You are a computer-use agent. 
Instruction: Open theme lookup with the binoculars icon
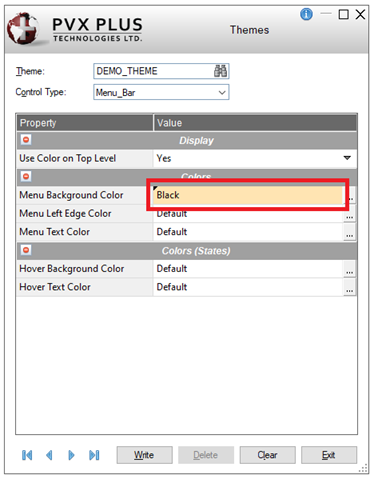pyautogui.click(x=220, y=71)
